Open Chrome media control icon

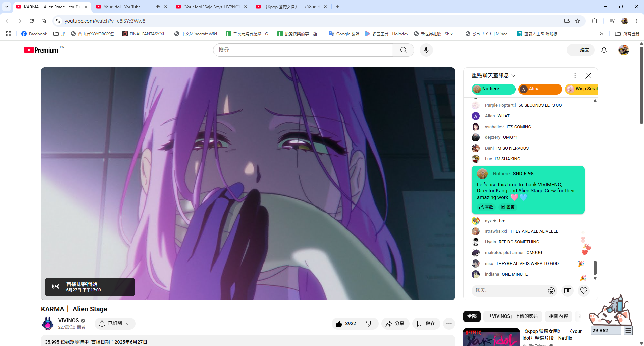[x=612, y=21]
